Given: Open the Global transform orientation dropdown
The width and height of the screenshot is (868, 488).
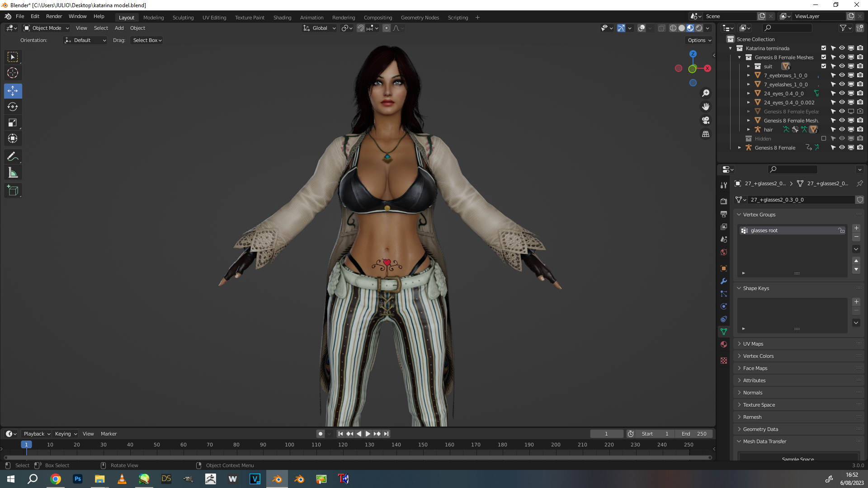Looking at the screenshot, I should coord(320,28).
